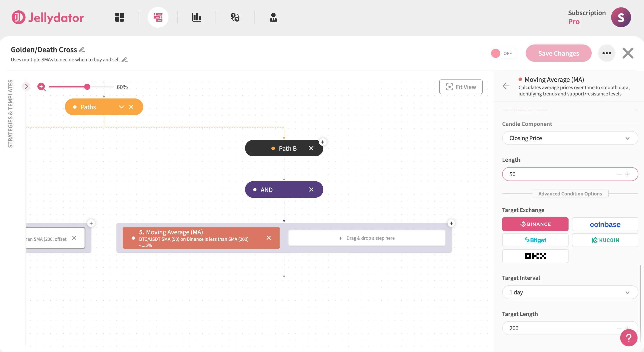Open the currency exchange icon

235,17
